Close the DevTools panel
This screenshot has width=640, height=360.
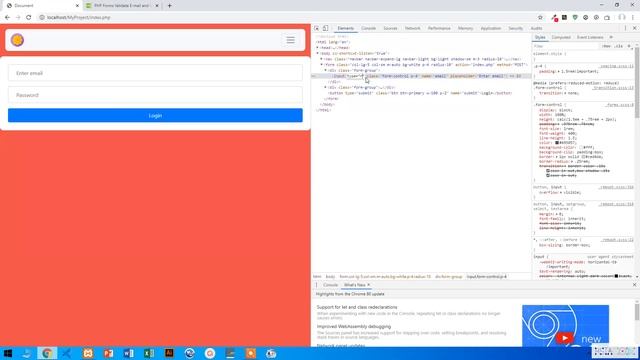pyautogui.click(x=634, y=28)
